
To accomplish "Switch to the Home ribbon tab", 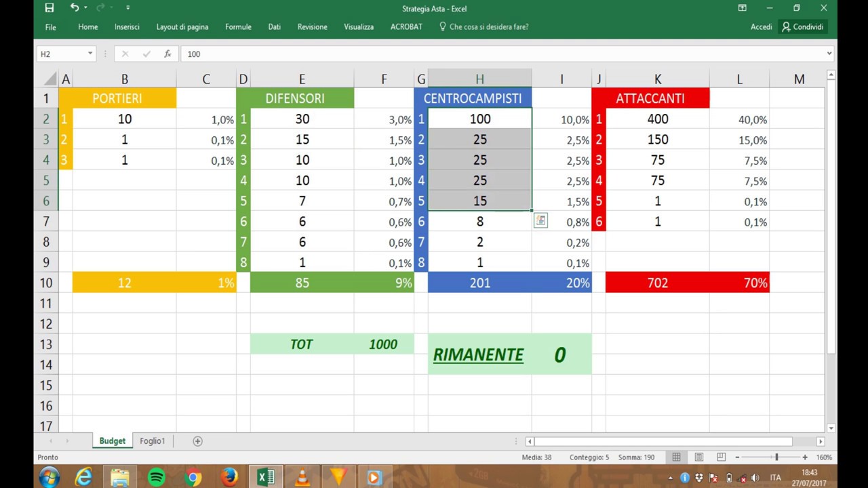I will click(x=88, y=27).
